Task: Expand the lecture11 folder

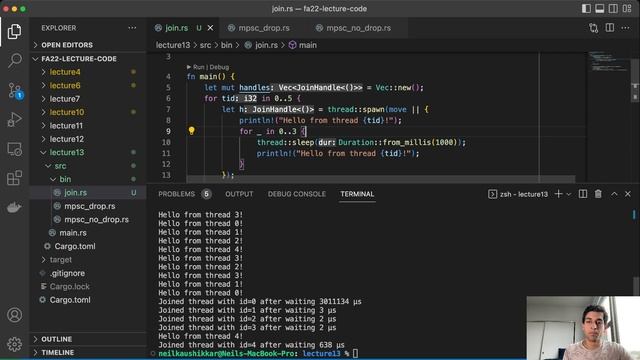Action: coord(88,125)
